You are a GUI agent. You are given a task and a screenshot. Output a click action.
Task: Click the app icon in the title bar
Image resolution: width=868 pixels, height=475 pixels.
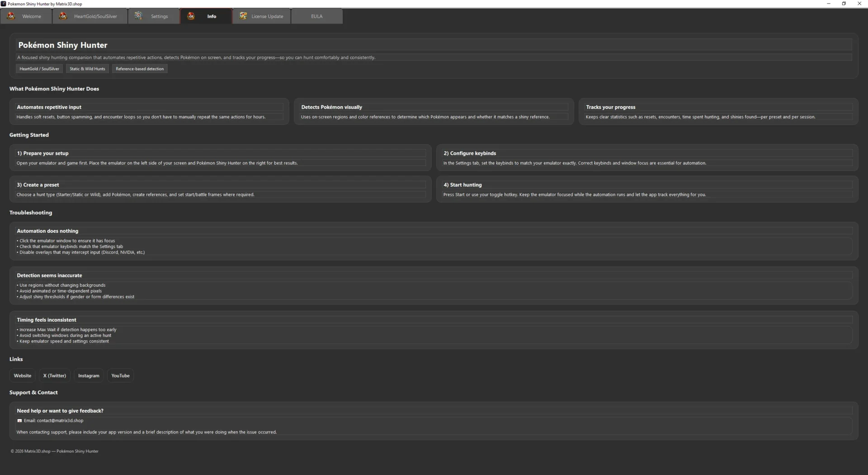coord(4,4)
